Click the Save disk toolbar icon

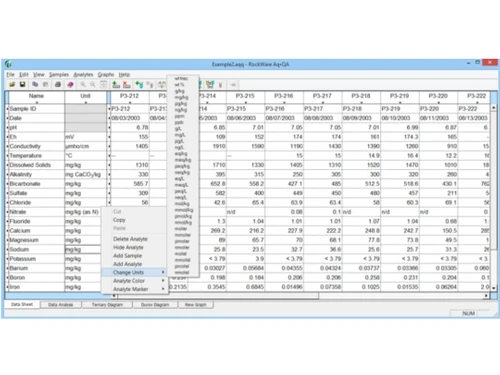coord(23,85)
